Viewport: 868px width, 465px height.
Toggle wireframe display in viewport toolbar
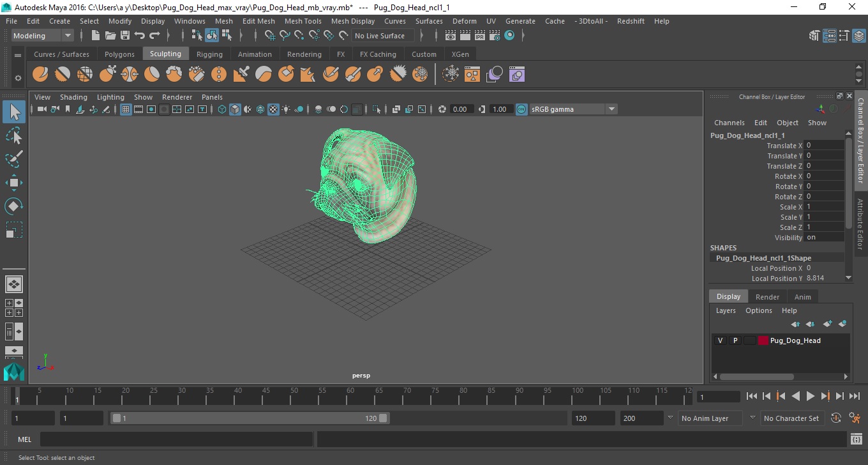[222, 109]
